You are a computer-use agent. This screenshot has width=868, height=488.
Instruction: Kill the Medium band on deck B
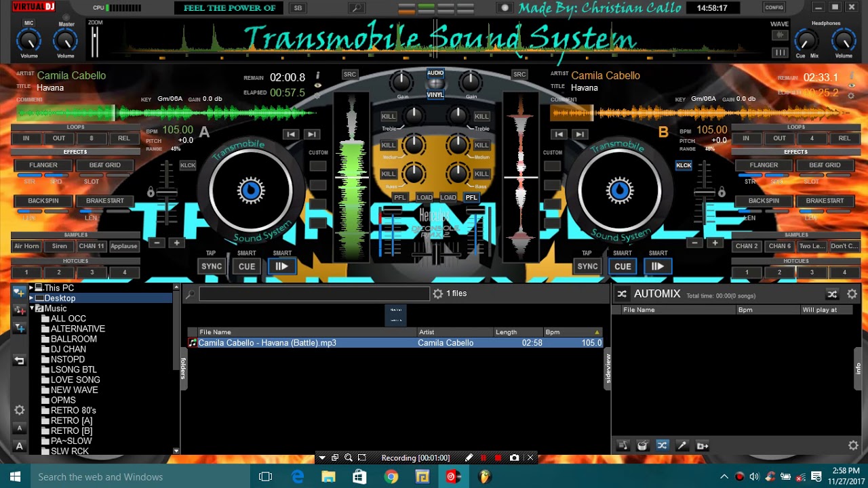[x=481, y=145]
